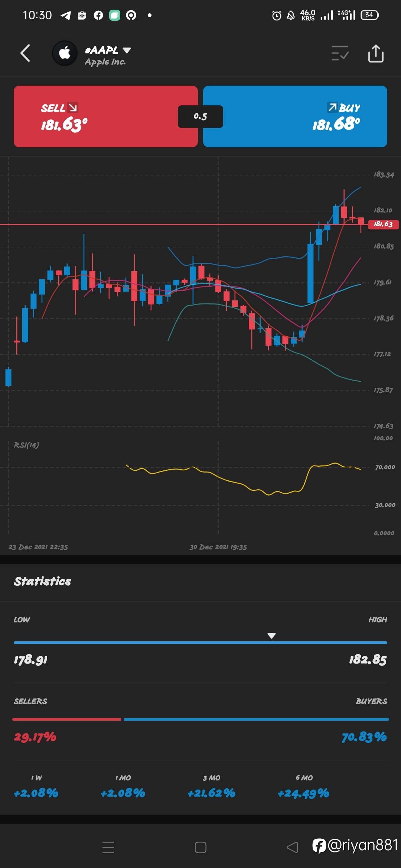Viewport: 401px width, 868px height.
Task: Tap the low-high range marker triangle
Action: [271, 636]
